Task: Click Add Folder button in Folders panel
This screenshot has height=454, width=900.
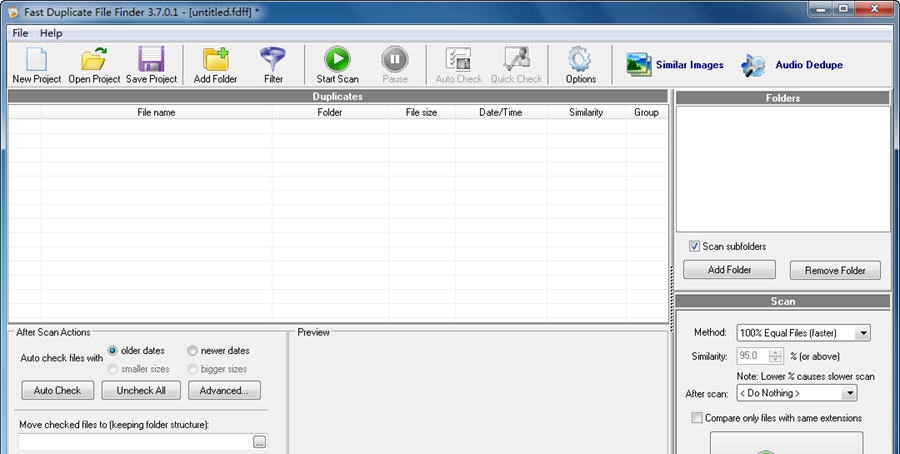Action: [730, 270]
